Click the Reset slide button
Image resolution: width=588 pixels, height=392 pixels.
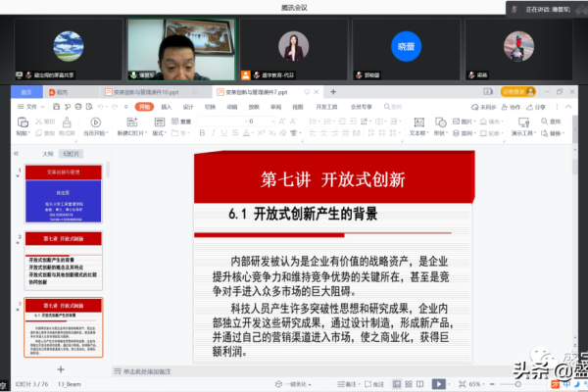(181, 122)
